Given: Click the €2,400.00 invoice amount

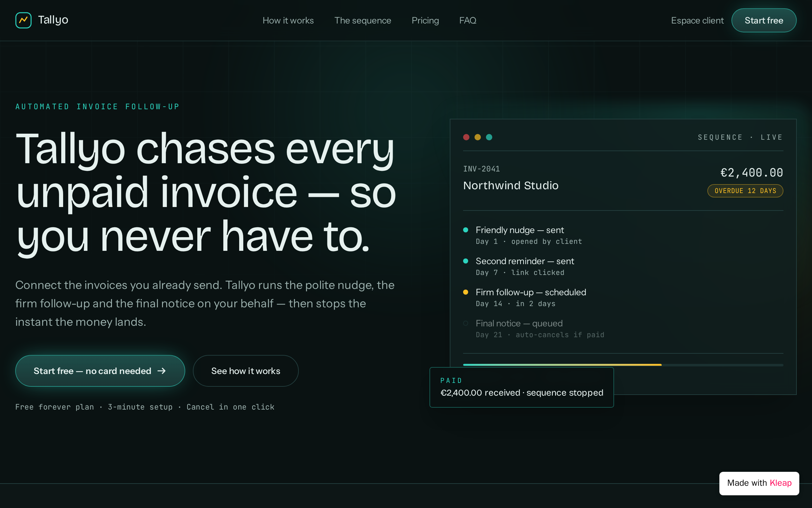Looking at the screenshot, I should [752, 173].
